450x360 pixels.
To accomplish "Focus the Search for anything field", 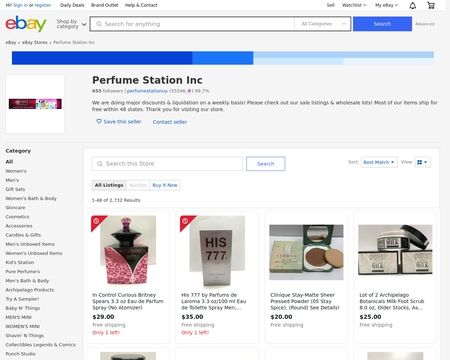I will 192,24.
